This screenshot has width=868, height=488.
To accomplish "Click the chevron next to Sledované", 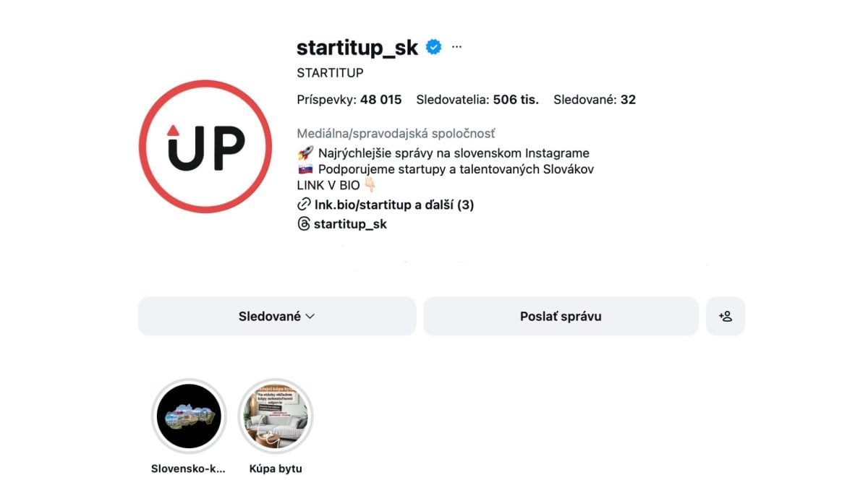I will tap(310, 317).
